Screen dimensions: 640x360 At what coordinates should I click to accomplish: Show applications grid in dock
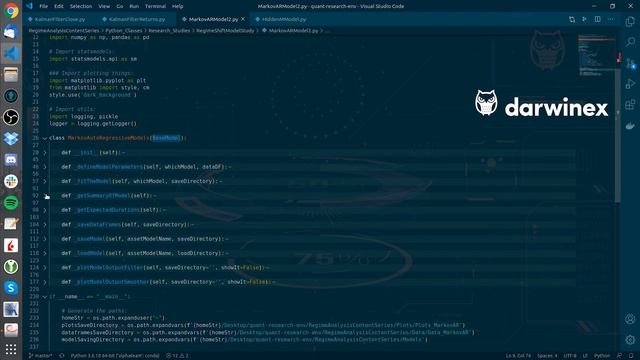[11, 349]
